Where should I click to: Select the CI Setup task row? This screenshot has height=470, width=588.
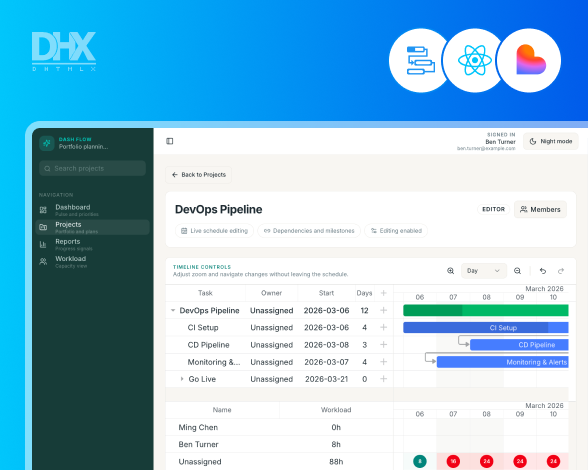(279, 327)
